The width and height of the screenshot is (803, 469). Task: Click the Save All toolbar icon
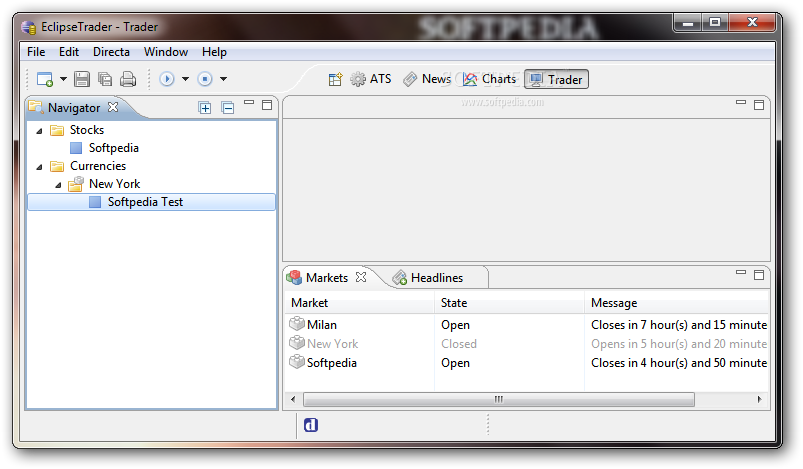(105, 79)
